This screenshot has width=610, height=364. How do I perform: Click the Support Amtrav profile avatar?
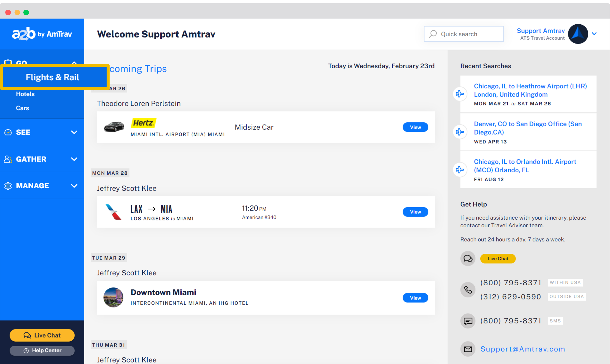[x=578, y=34]
